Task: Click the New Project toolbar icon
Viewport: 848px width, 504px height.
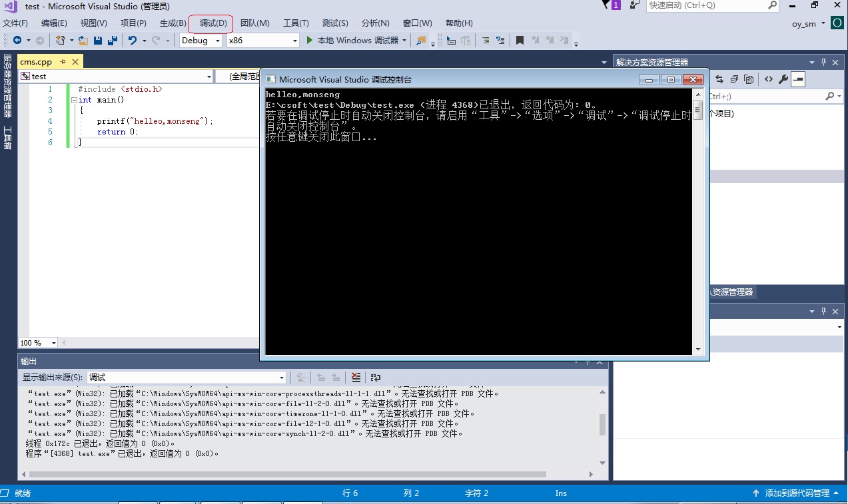Action: (60, 41)
